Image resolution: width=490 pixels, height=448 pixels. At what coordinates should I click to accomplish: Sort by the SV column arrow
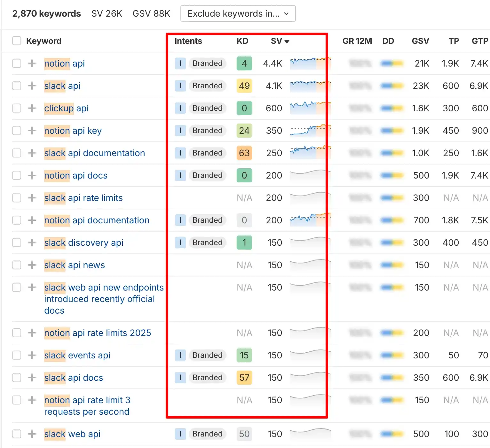click(x=287, y=42)
